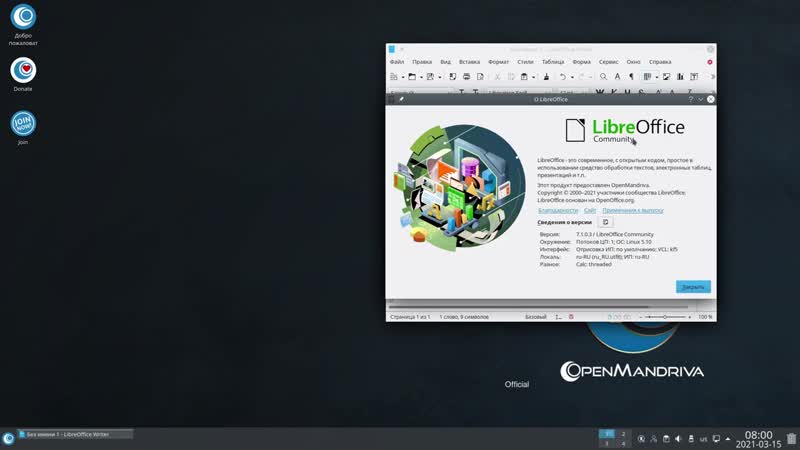Open the Файл menu
This screenshot has width=800, height=450.
[x=397, y=62]
